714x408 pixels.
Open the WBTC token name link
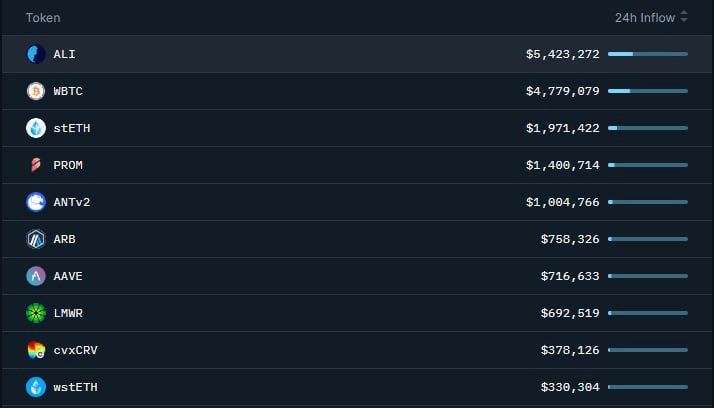point(68,91)
